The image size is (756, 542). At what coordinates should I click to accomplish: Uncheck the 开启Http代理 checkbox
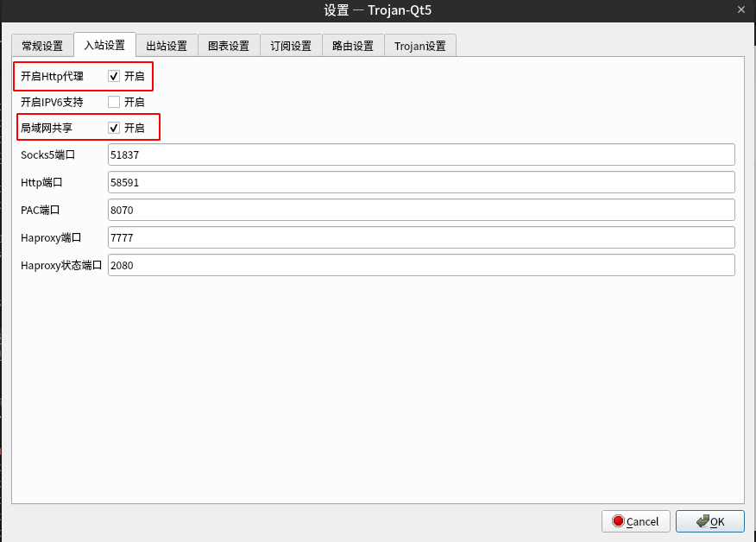[114, 76]
